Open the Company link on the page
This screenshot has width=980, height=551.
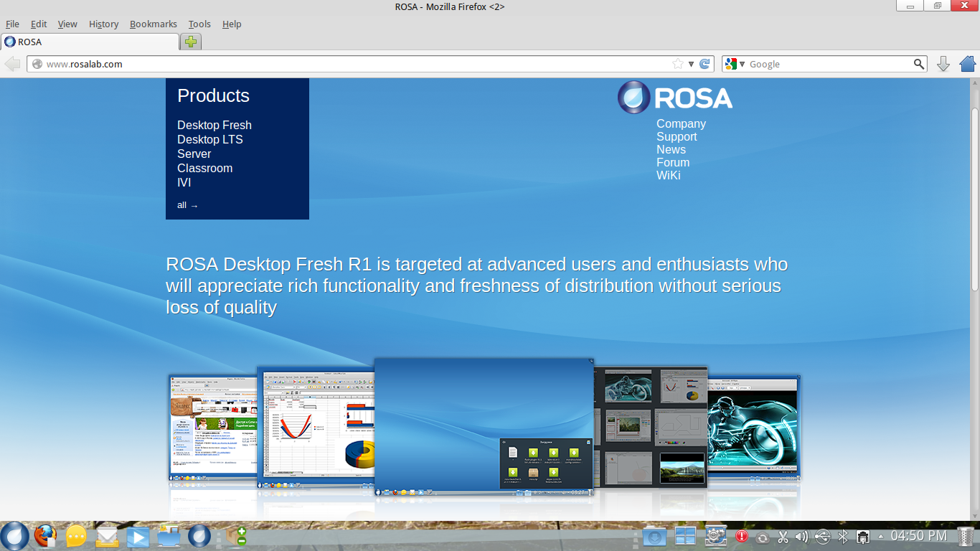point(680,123)
